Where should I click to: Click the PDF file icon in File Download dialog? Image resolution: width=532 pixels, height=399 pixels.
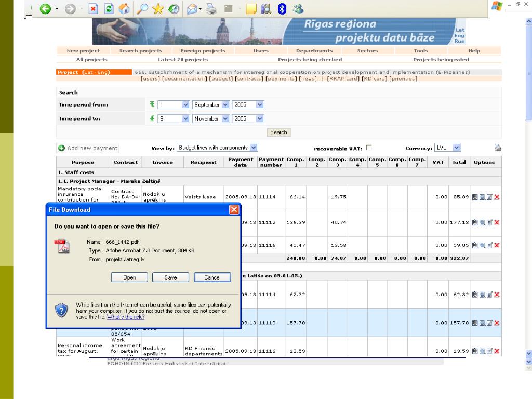62,246
